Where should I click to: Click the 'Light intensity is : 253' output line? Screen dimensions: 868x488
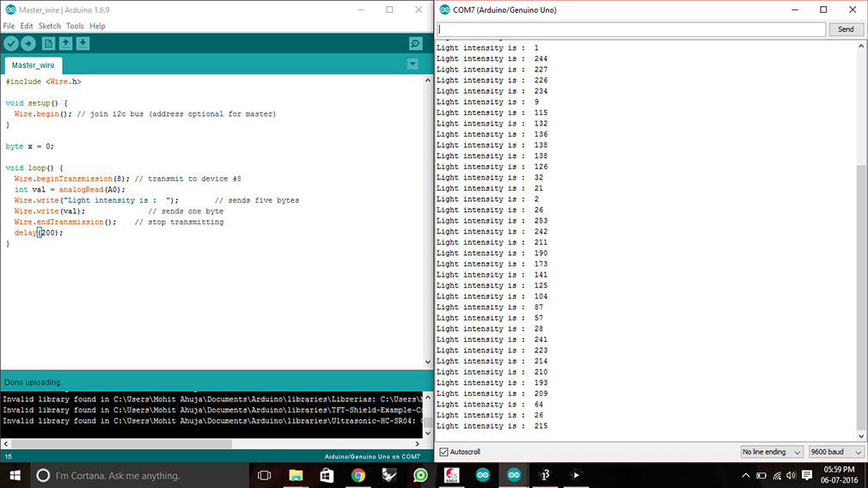pos(492,221)
